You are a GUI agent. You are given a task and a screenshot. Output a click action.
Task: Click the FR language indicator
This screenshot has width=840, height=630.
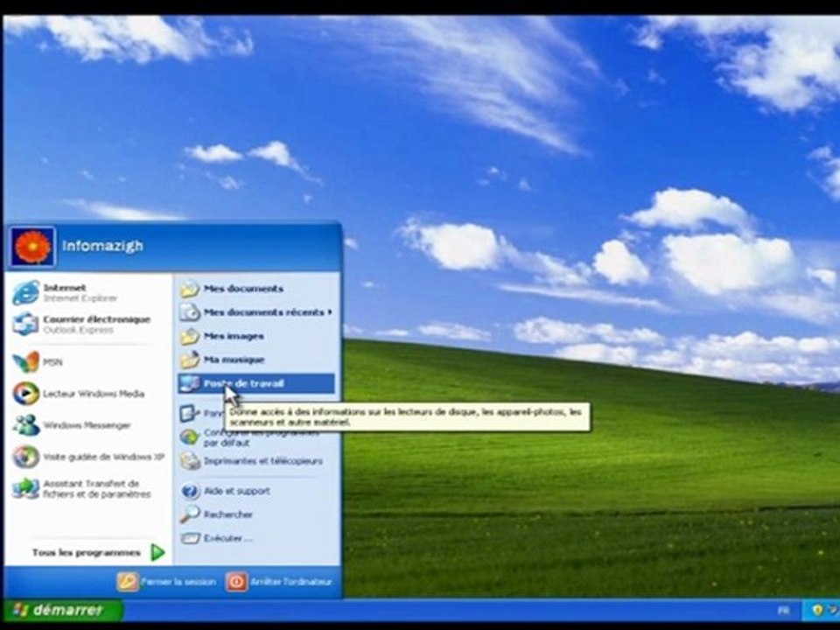(783, 610)
